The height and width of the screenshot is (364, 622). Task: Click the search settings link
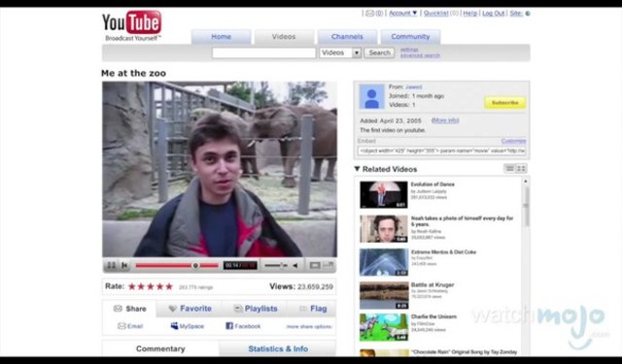tap(409, 50)
